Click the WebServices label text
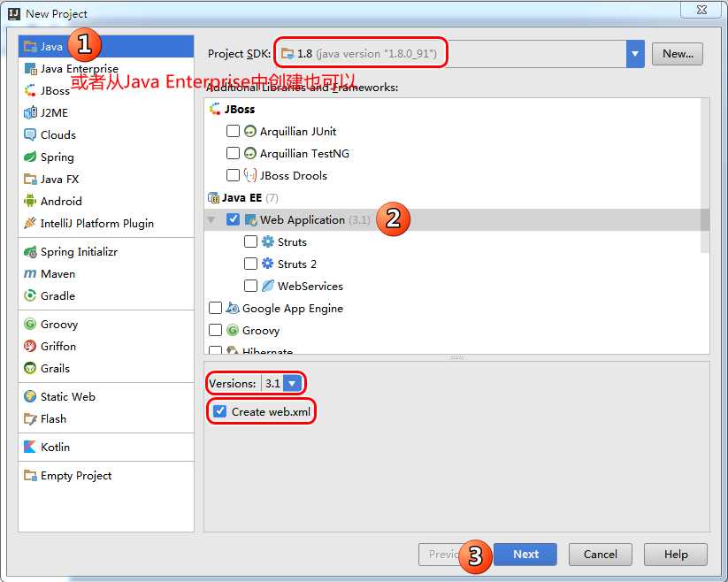 (310, 287)
